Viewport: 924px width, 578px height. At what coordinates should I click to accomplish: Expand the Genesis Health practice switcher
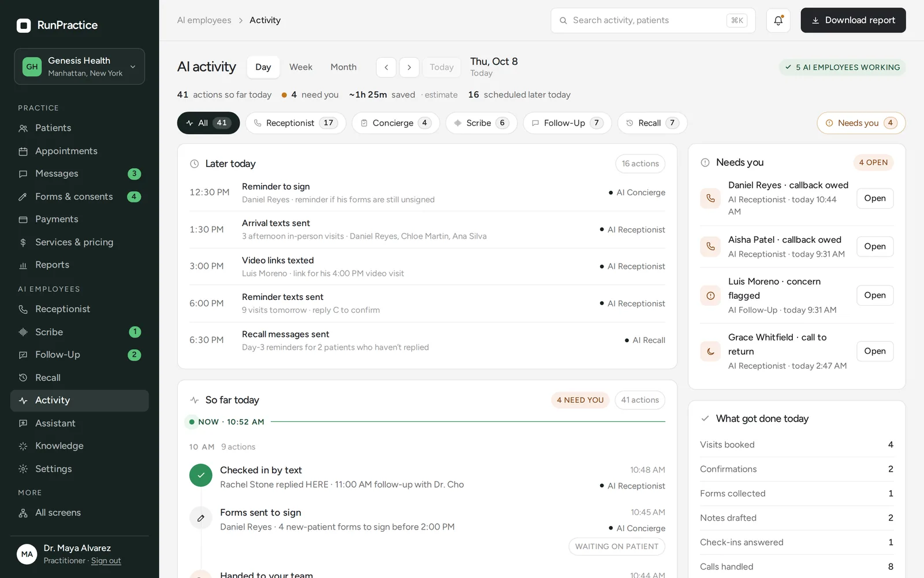(80, 66)
